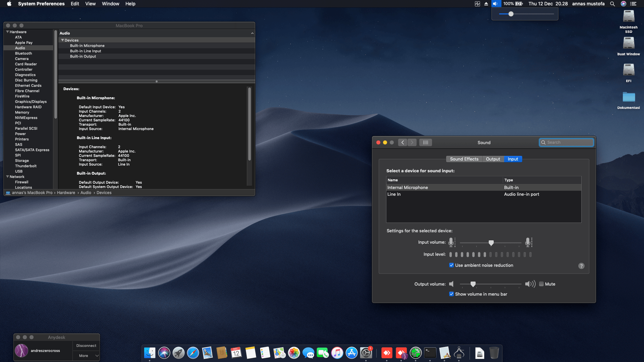Select the Line In input device
This screenshot has width=644, height=362.
point(394,194)
